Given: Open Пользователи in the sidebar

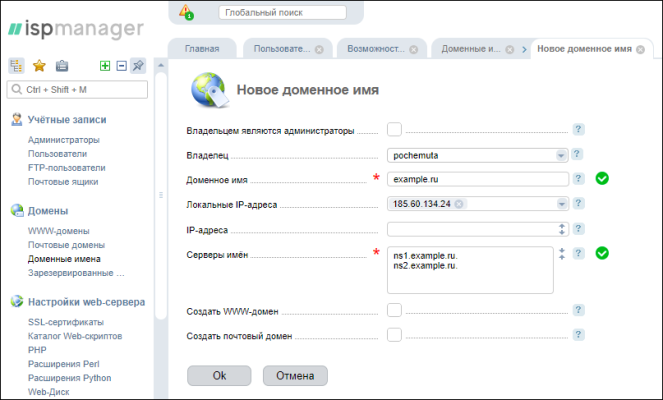Looking at the screenshot, I should pyautogui.click(x=58, y=153).
